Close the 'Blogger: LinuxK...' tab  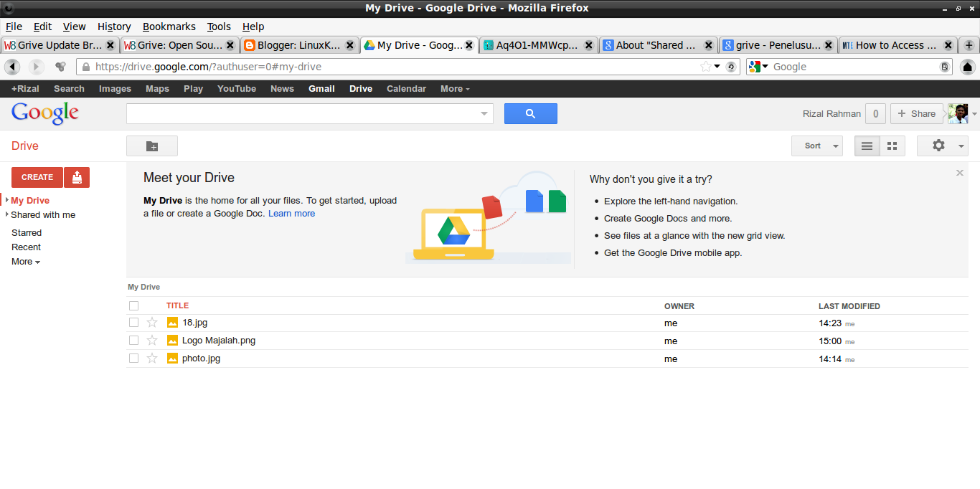(x=349, y=45)
